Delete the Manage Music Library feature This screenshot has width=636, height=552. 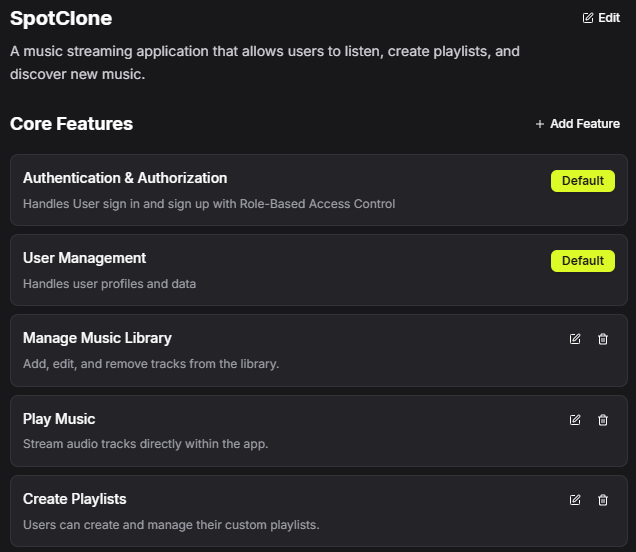click(x=603, y=339)
